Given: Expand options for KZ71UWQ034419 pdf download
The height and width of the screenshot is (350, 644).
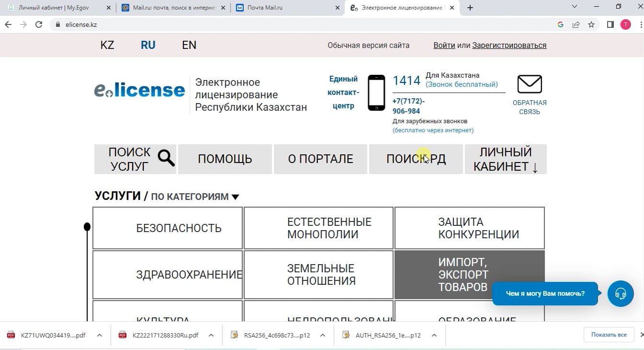Looking at the screenshot, I should (x=100, y=335).
